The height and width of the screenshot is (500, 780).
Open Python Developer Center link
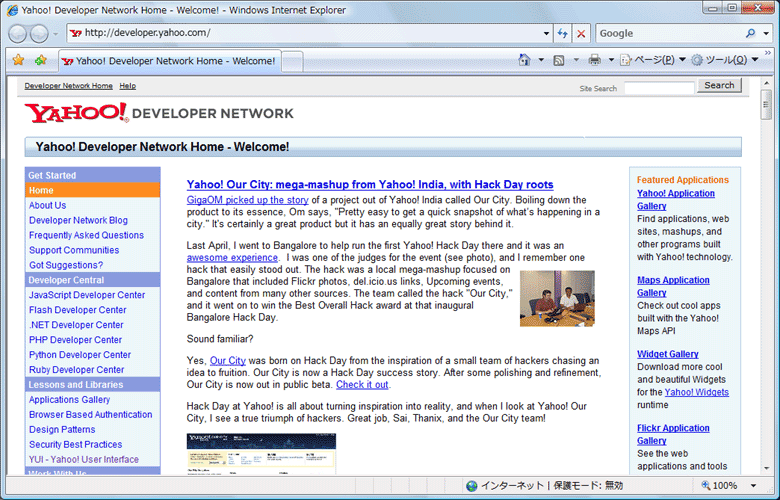click(x=80, y=354)
